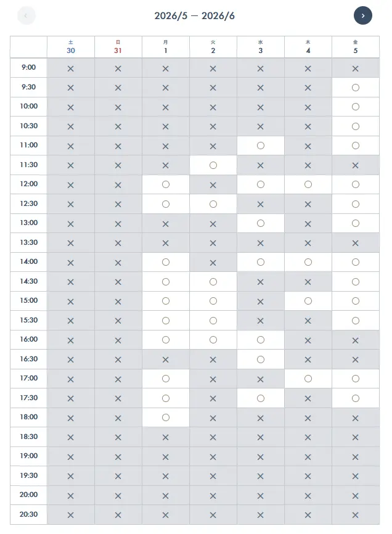Click the 20:30 time row label
Image resolution: width=392 pixels, height=534 pixels.
(28, 515)
